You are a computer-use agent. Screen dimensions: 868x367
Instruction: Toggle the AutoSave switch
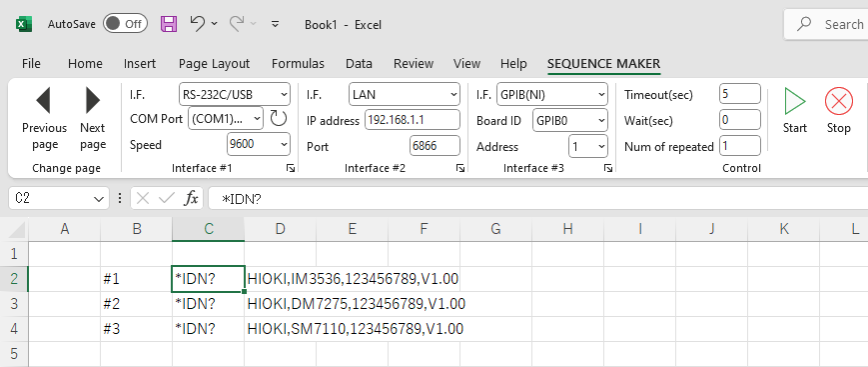[x=125, y=24]
